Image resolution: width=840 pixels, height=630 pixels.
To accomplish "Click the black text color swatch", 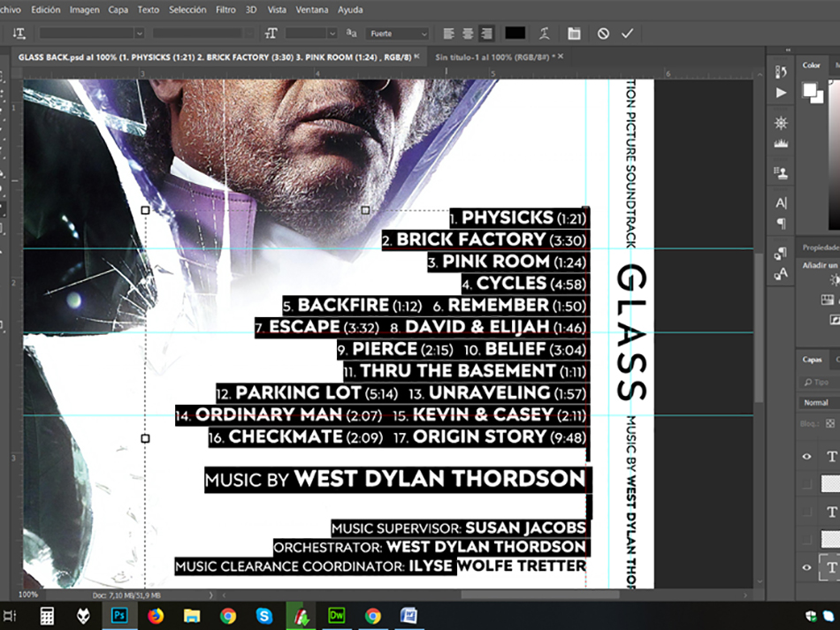I will coord(515,34).
